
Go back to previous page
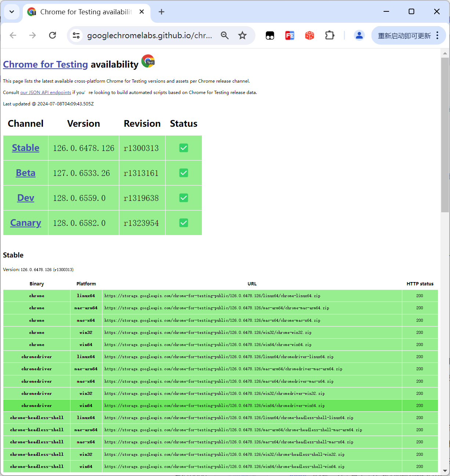click(13, 35)
